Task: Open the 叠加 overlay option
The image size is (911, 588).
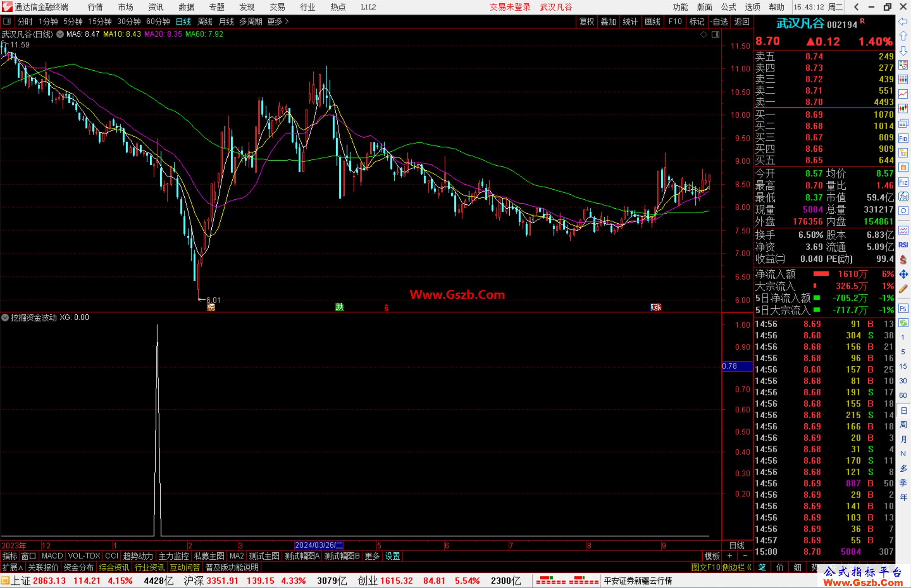Action: pos(608,21)
